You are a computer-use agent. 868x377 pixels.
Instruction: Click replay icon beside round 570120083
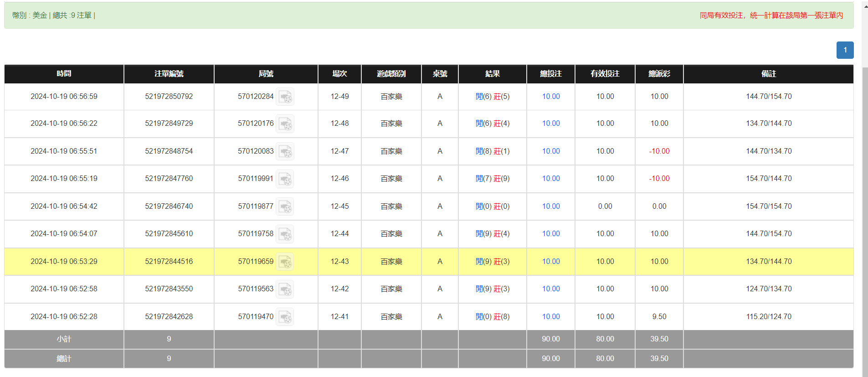click(x=285, y=151)
